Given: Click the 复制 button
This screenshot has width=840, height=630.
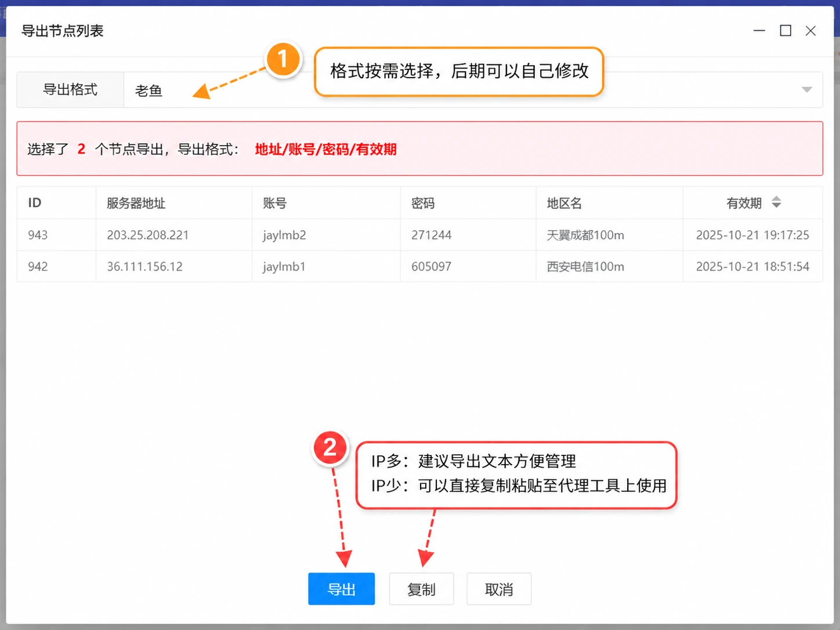Looking at the screenshot, I should point(421,589).
